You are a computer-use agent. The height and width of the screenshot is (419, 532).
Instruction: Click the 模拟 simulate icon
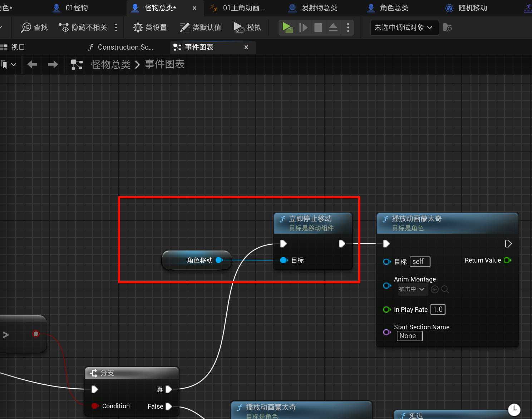(239, 28)
